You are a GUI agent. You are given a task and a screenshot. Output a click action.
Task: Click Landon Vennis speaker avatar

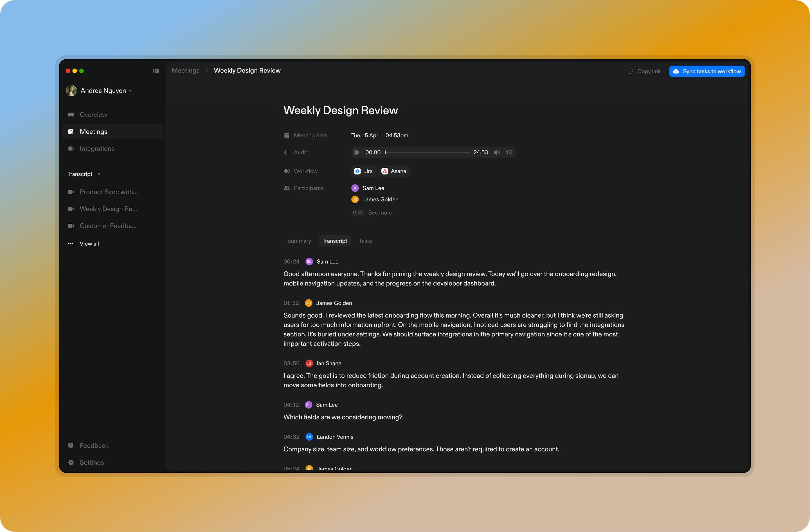(309, 437)
